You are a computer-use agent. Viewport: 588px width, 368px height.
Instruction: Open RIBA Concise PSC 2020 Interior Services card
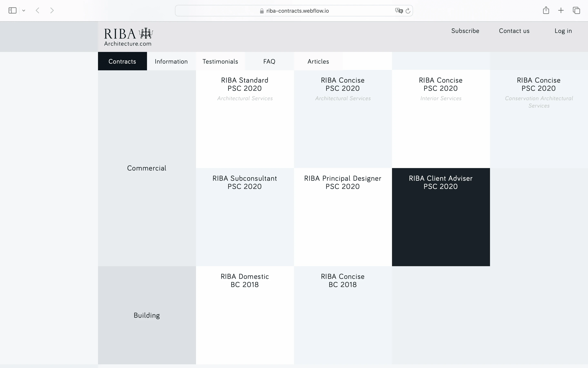[441, 119]
